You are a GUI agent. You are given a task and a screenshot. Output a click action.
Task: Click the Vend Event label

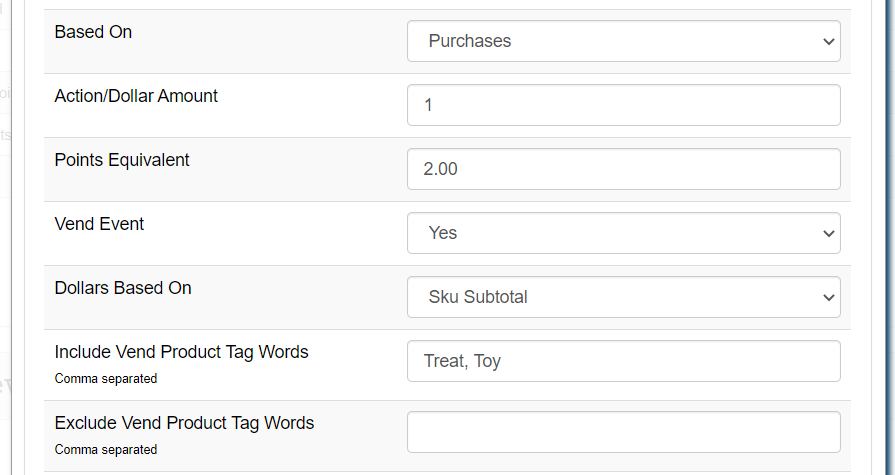[99, 224]
